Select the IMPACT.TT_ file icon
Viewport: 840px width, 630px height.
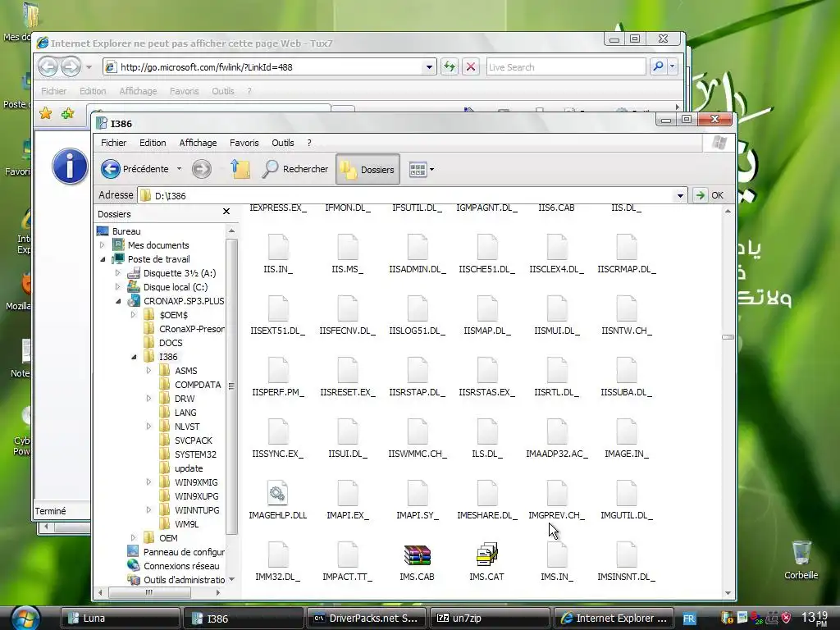pos(348,555)
